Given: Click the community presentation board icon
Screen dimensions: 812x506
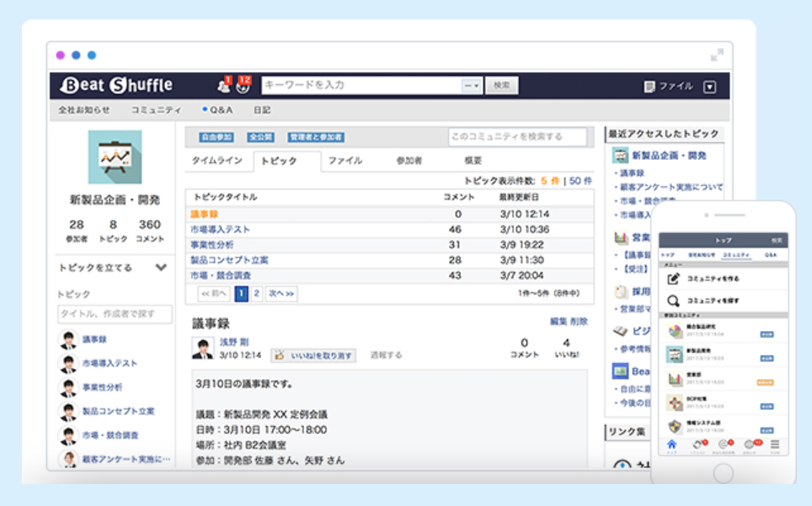Looking at the screenshot, I should pyautogui.click(x=115, y=157).
